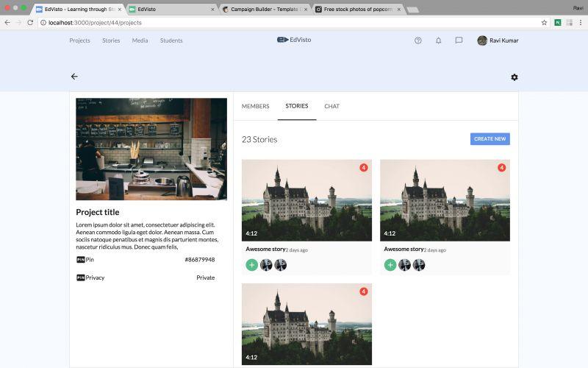The width and height of the screenshot is (588, 368).
Task: Click Ravi Kumar user name
Action: [x=503, y=40]
